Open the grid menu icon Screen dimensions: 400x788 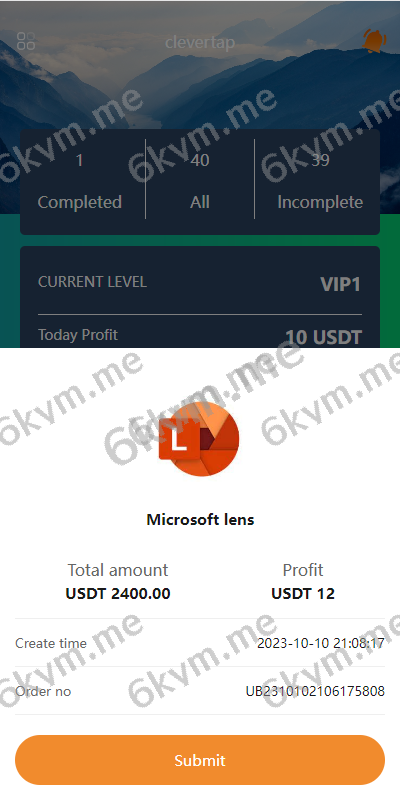26,41
